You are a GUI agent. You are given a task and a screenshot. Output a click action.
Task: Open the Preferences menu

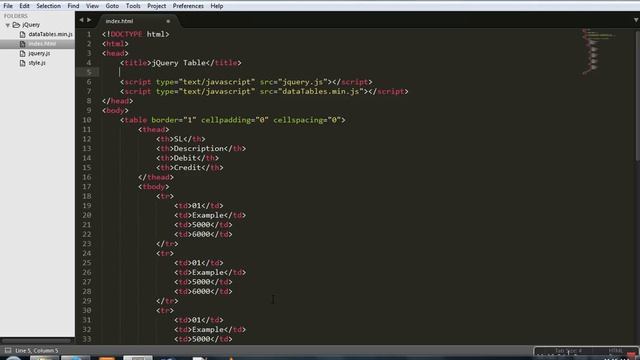point(188,6)
